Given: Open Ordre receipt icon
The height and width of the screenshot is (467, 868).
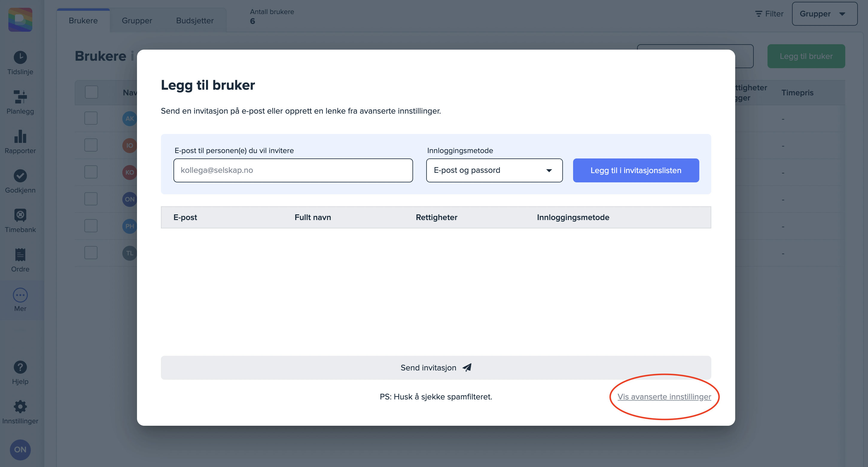Looking at the screenshot, I should pyautogui.click(x=20, y=255).
